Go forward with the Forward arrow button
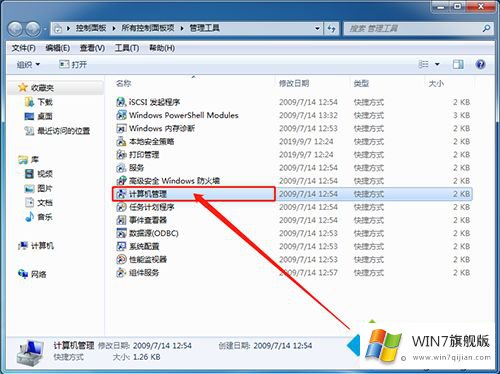This screenshot has height=374, width=500. (x=33, y=29)
